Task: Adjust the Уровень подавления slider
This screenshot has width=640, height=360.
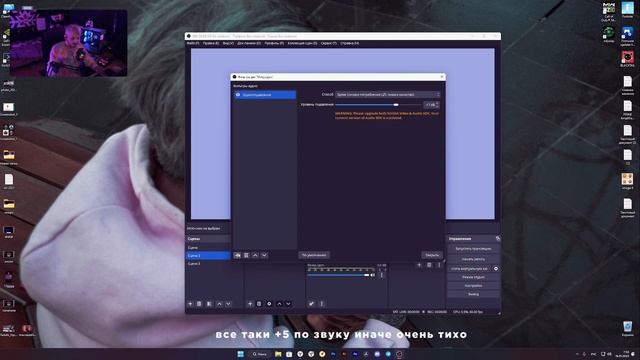Action: tap(378, 105)
